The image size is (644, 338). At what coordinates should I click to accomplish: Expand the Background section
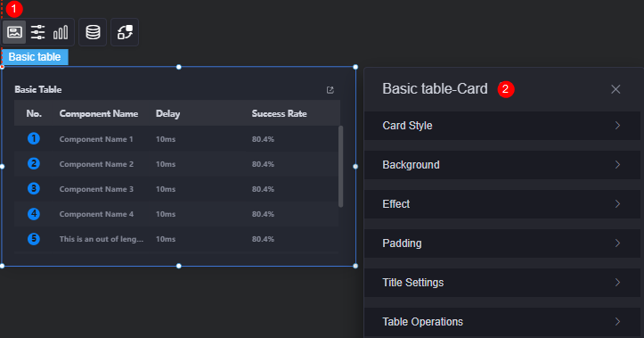(501, 165)
